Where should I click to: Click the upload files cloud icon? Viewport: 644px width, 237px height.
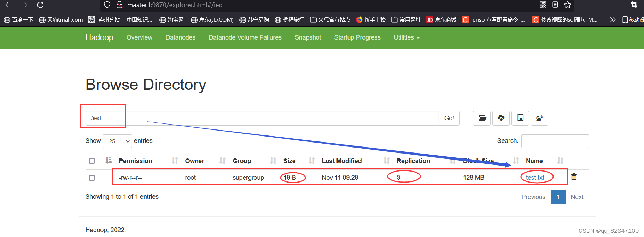(501, 118)
